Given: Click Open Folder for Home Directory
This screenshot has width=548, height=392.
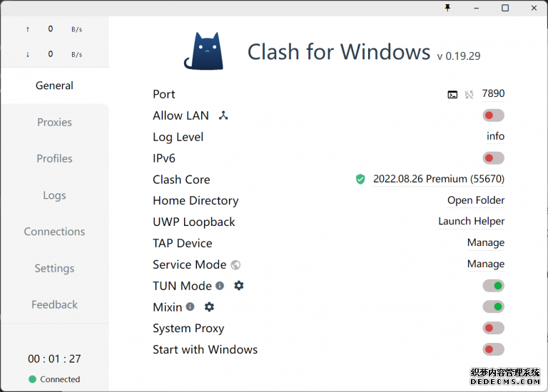Looking at the screenshot, I should 476,200.
